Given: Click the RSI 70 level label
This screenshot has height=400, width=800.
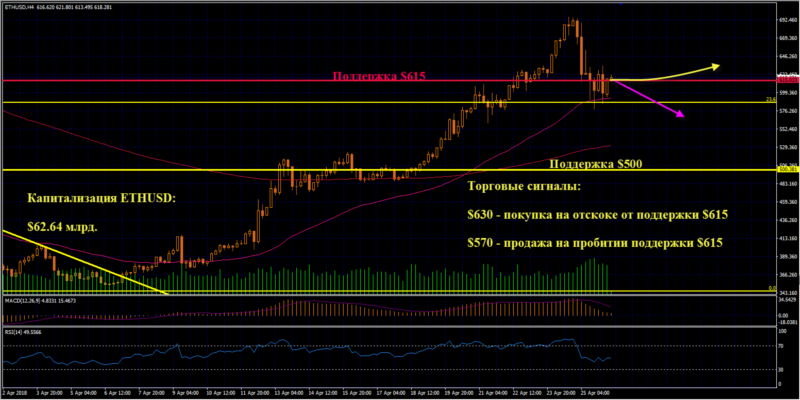Looking at the screenshot, I should coord(781,345).
